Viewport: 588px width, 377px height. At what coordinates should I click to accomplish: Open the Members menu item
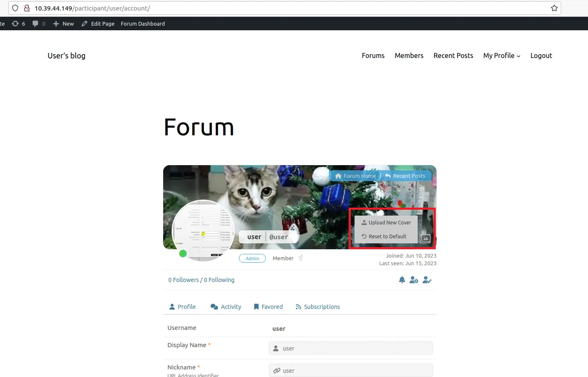[x=409, y=55]
